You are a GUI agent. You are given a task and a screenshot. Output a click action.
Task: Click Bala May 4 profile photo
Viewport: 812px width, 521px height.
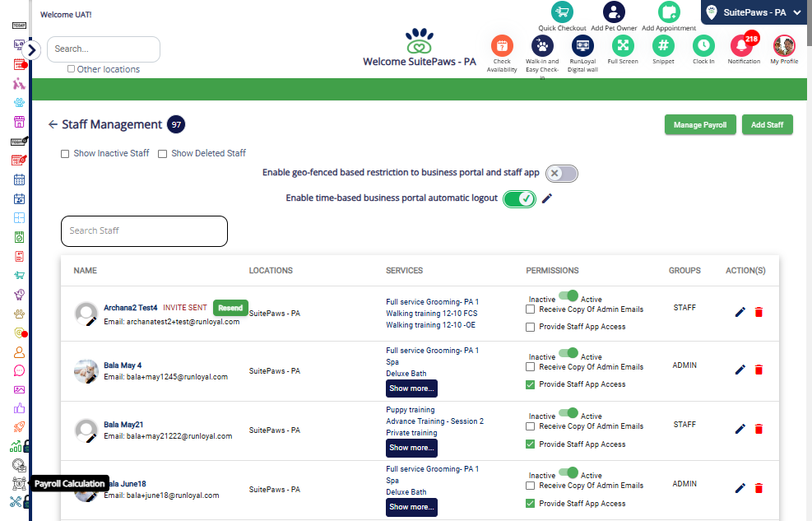click(86, 371)
